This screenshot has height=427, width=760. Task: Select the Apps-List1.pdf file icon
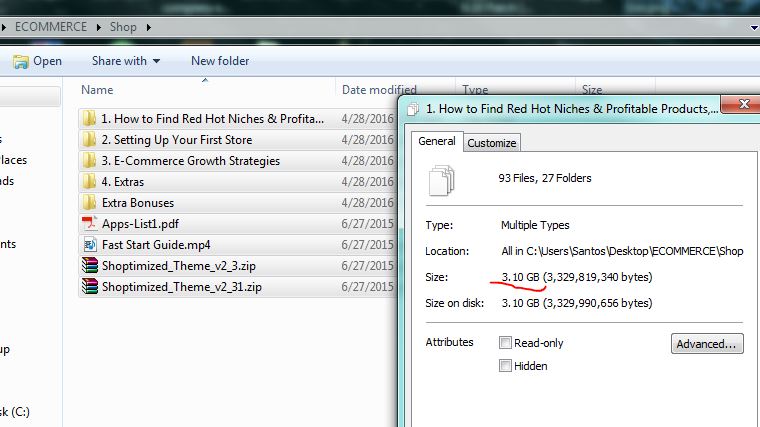(90, 224)
